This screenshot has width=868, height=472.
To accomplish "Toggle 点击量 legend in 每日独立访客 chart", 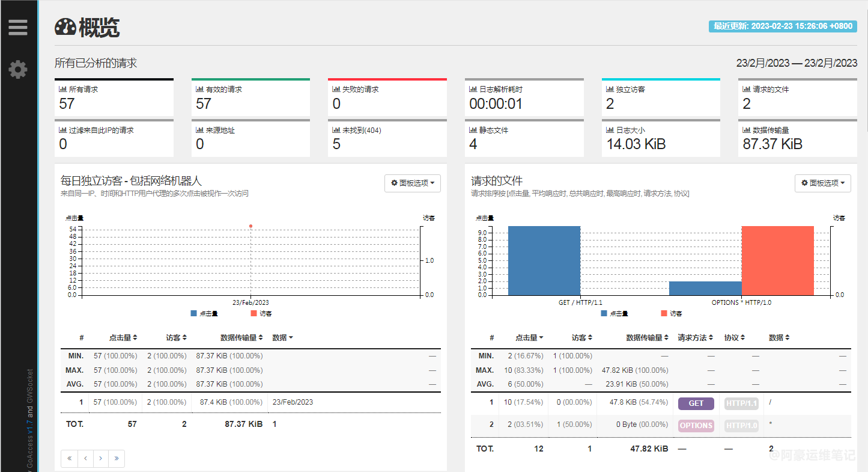I will (x=204, y=313).
